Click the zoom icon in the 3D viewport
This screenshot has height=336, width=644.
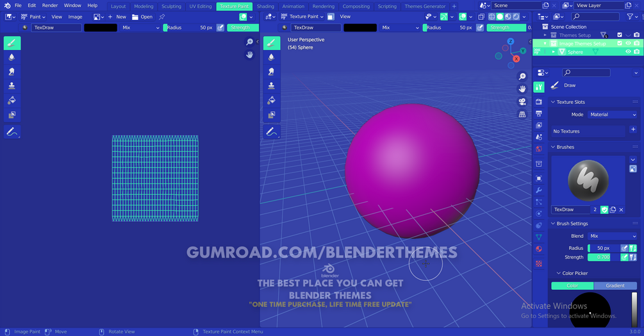click(x=522, y=76)
